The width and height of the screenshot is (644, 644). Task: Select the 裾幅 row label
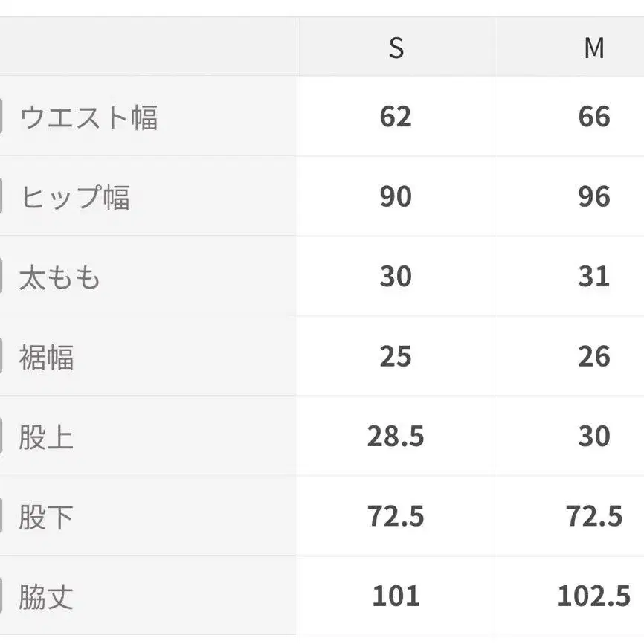click(46, 357)
